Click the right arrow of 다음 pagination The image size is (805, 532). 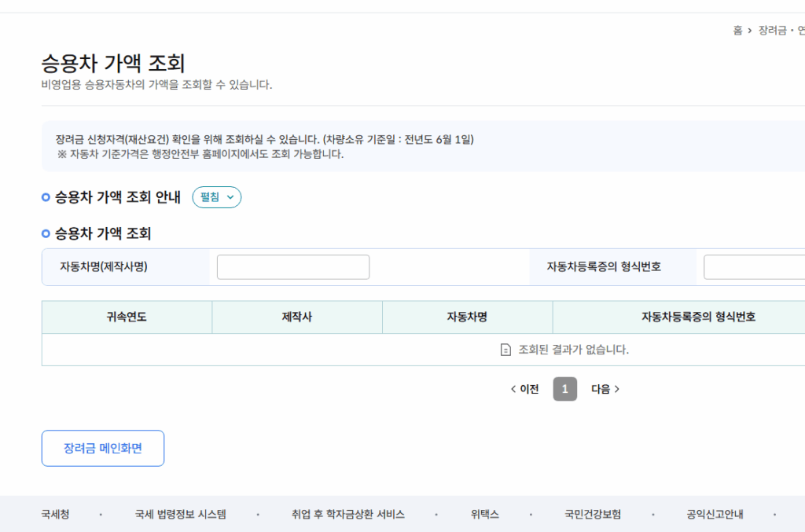coord(619,388)
